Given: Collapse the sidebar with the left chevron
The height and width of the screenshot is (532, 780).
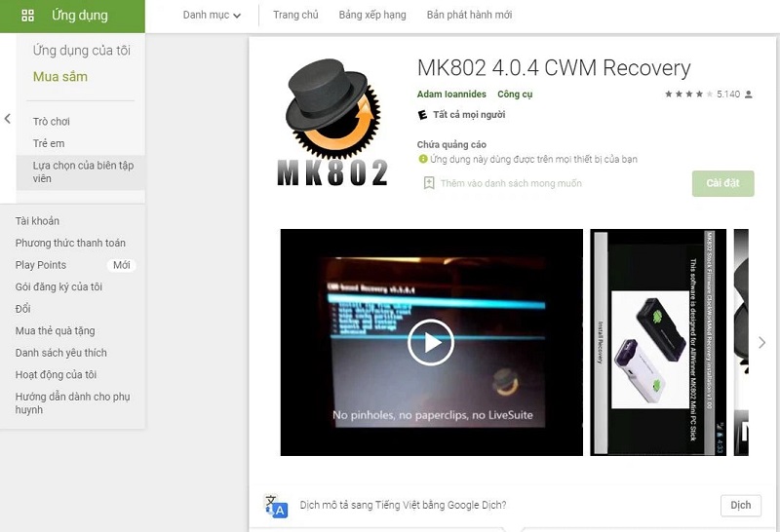Looking at the screenshot, I should 8,118.
